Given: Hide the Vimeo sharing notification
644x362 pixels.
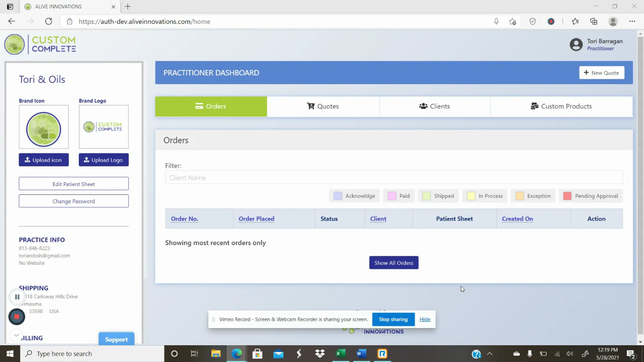Looking at the screenshot, I should click(x=425, y=319).
